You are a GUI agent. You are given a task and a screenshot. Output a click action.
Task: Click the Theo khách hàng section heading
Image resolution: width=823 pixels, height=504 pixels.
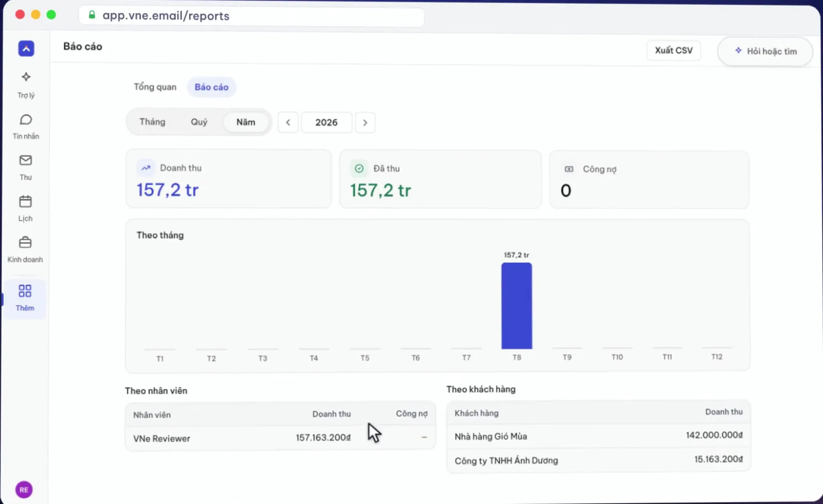481,389
